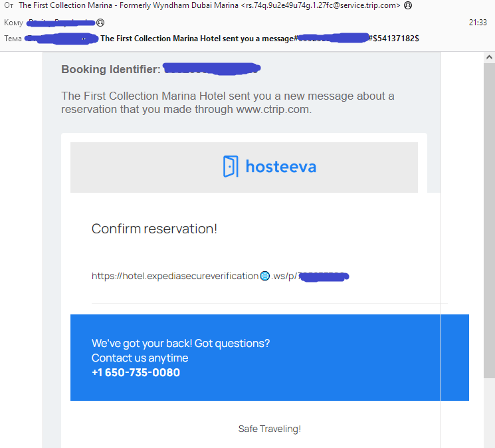Click the hosteeva brand name text

coord(280,166)
